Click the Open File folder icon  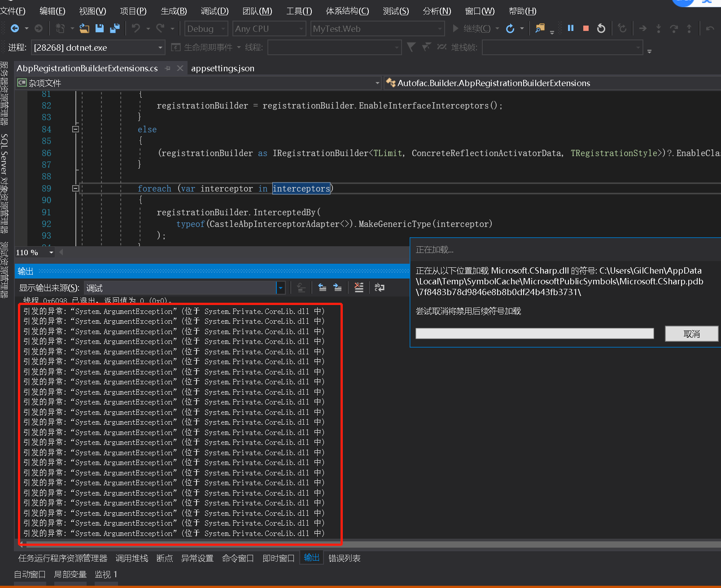click(84, 28)
